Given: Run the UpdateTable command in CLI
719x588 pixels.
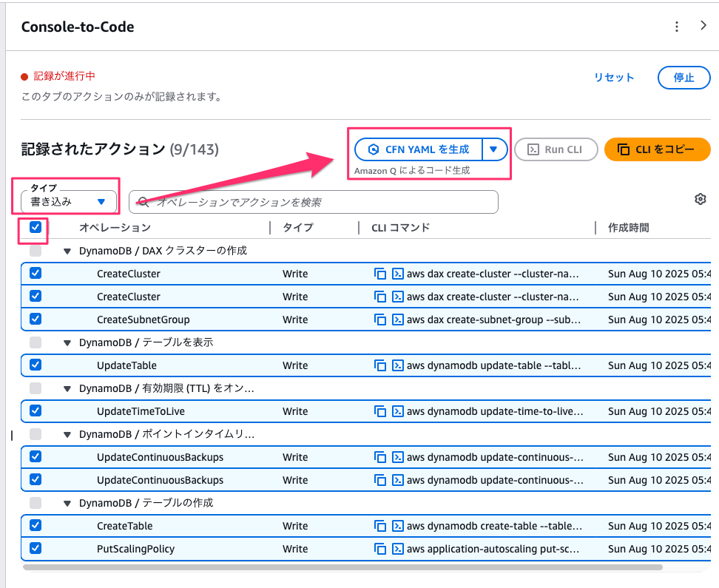Looking at the screenshot, I should 397,365.
